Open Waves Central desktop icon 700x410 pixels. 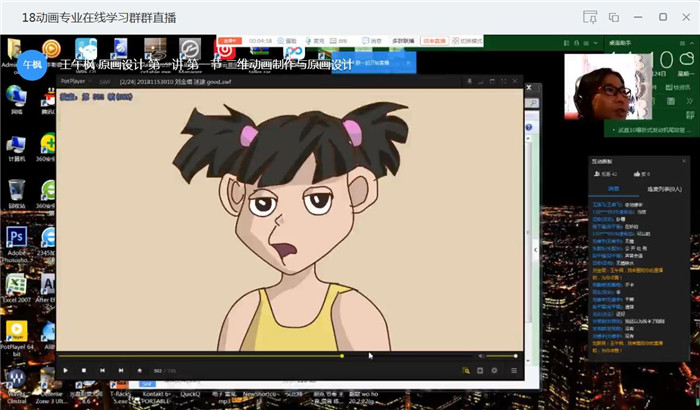(x=16, y=386)
